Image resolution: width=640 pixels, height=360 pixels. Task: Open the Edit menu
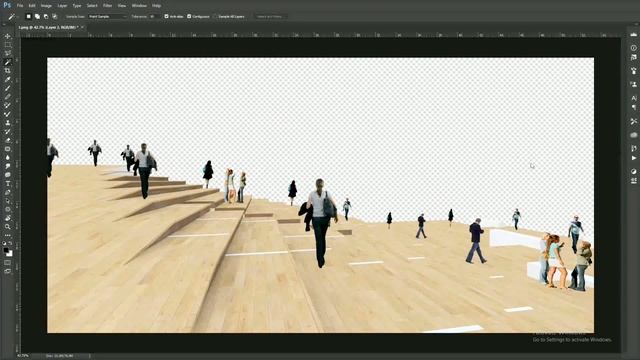pyautogui.click(x=32, y=6)
